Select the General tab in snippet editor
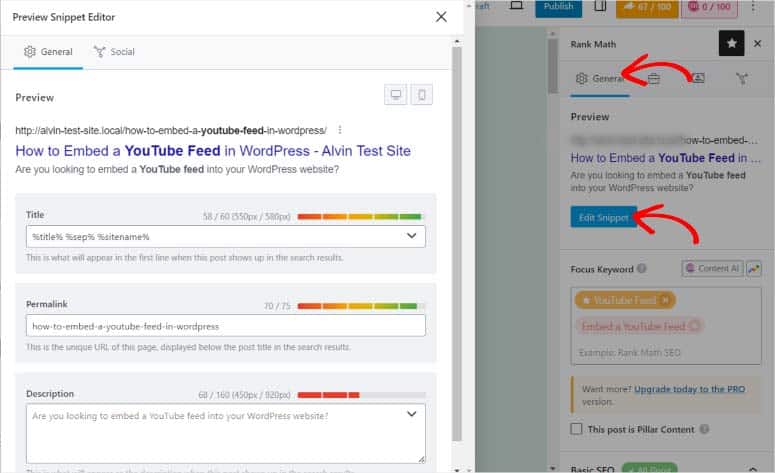 (x=47, y=52)
